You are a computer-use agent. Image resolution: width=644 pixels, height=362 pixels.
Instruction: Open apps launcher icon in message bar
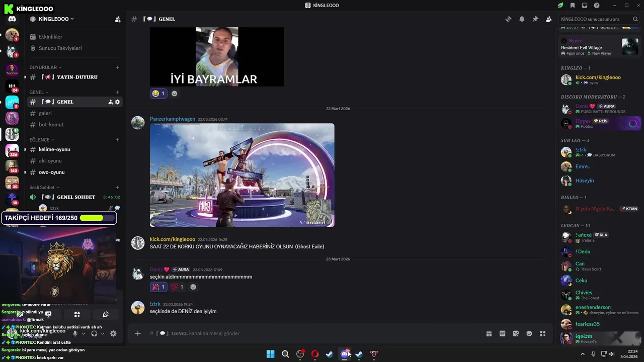click(x=542, y=333)
